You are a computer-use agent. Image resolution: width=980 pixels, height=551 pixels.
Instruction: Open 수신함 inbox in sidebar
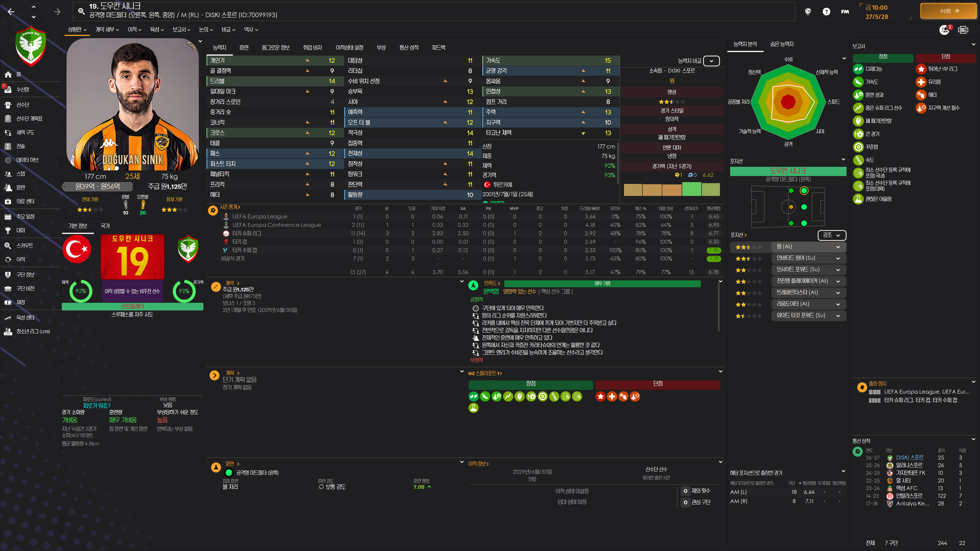[22, 90]
